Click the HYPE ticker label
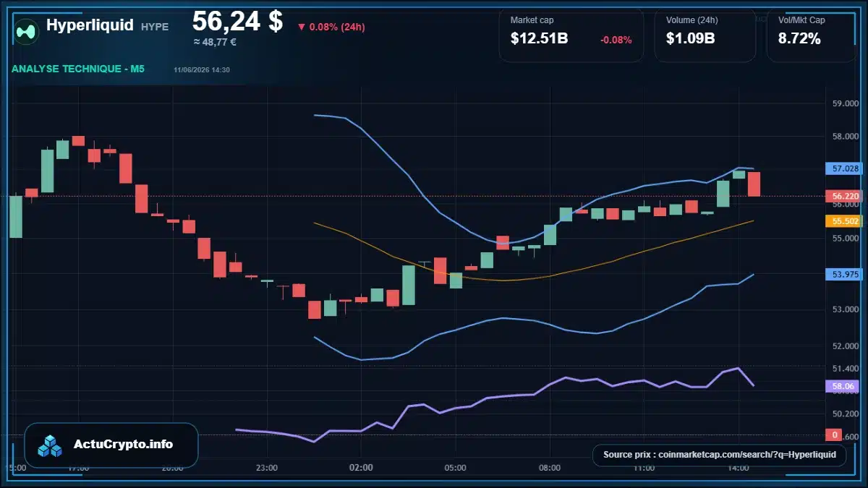Screen dimensions: 868x488 click(x=154, y=27)
